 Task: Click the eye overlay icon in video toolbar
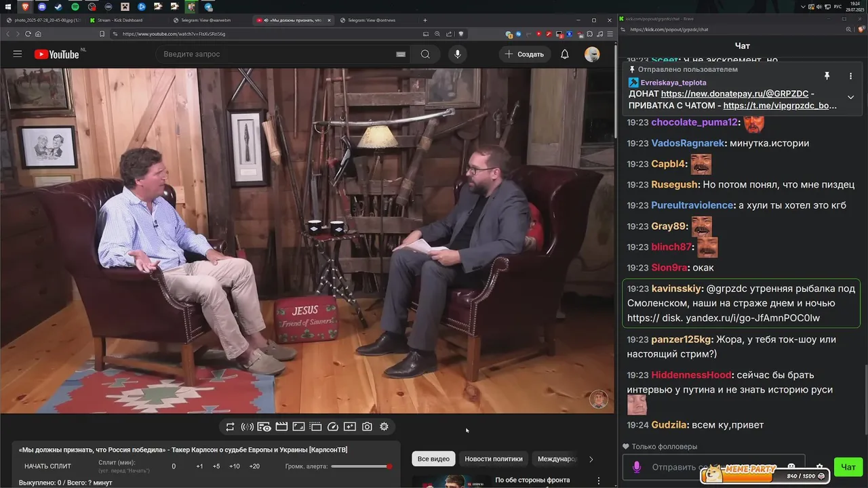(264, 426)
